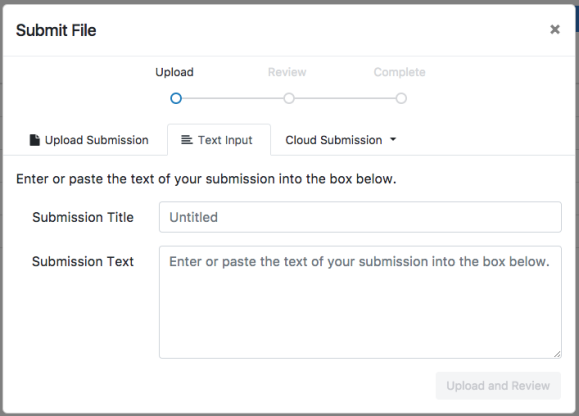Open the Upload Submission tab
579x416 pixels.
pyautogui.click(x=89, y=140)
